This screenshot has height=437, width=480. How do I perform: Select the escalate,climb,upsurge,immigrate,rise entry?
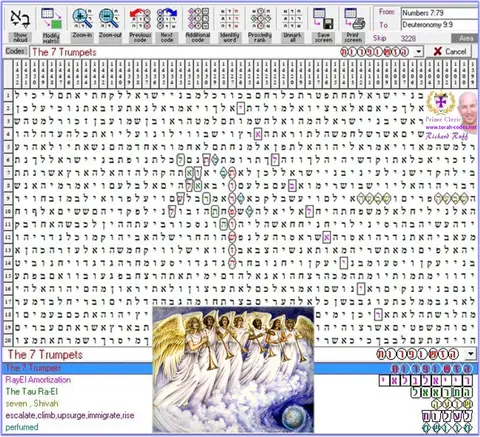[70, 416]
